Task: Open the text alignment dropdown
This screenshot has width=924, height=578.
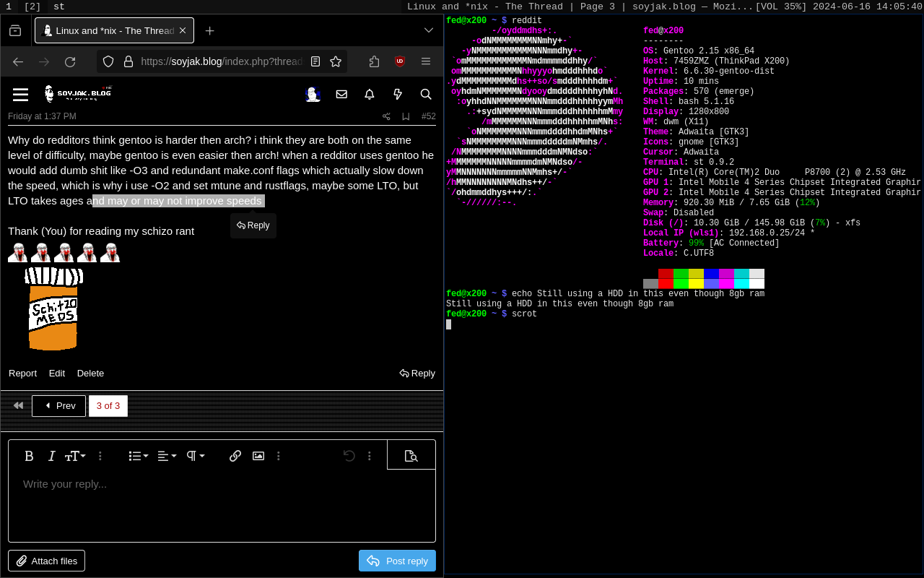Action: pyautogui.click(x=167, y=456)
